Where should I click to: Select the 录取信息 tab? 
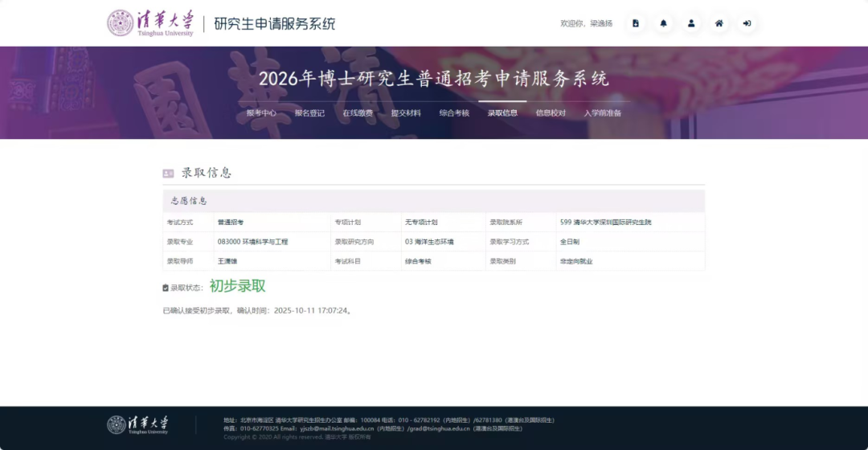(x=502, y=113)
